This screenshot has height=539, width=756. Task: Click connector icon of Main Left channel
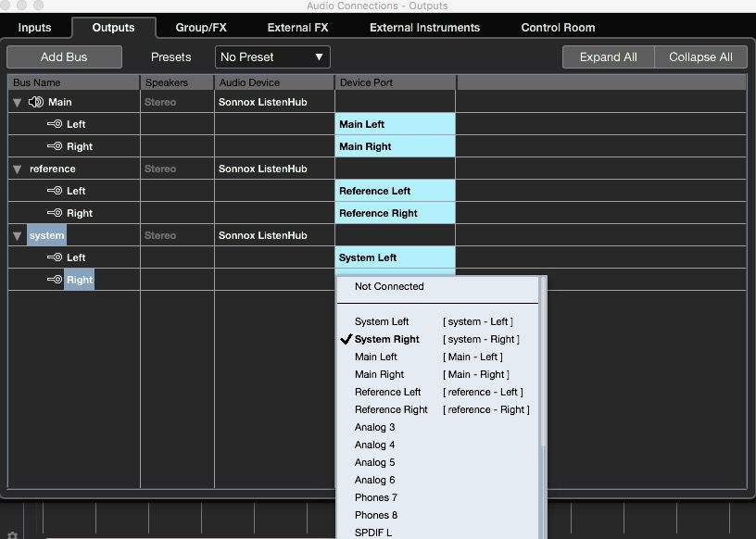click(x=55, y=124)
